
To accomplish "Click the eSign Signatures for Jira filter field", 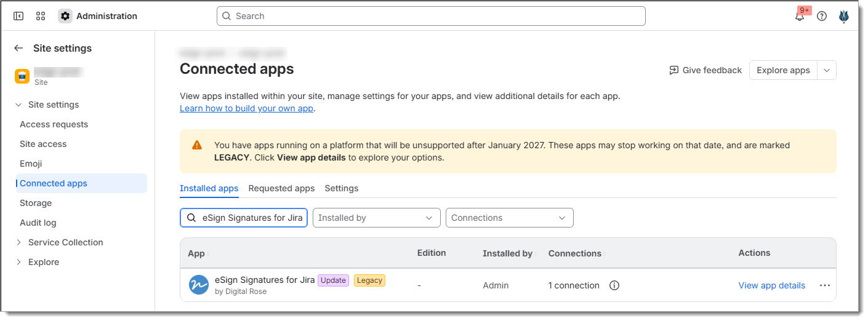I will coord(244,218).
